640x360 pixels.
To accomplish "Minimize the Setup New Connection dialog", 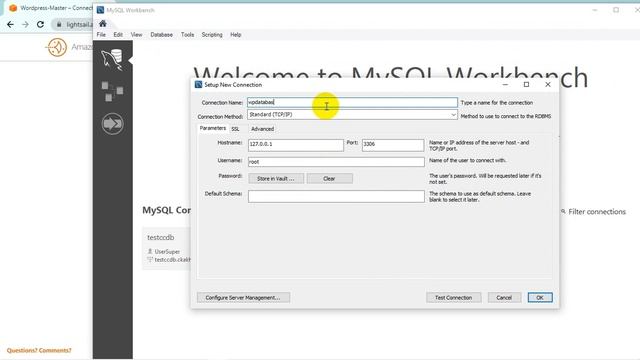I will click(x=505, y=84).
